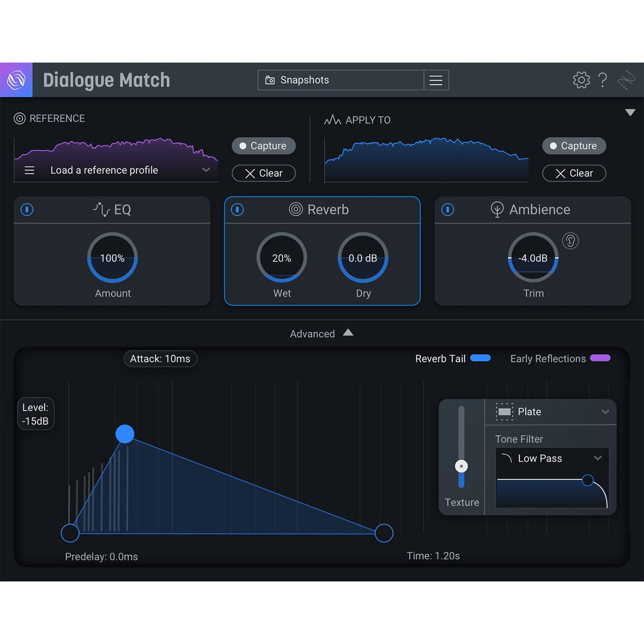Click the 'Level: -15dB' label
This screenshot has height=644, width=644.
point(35,414)
